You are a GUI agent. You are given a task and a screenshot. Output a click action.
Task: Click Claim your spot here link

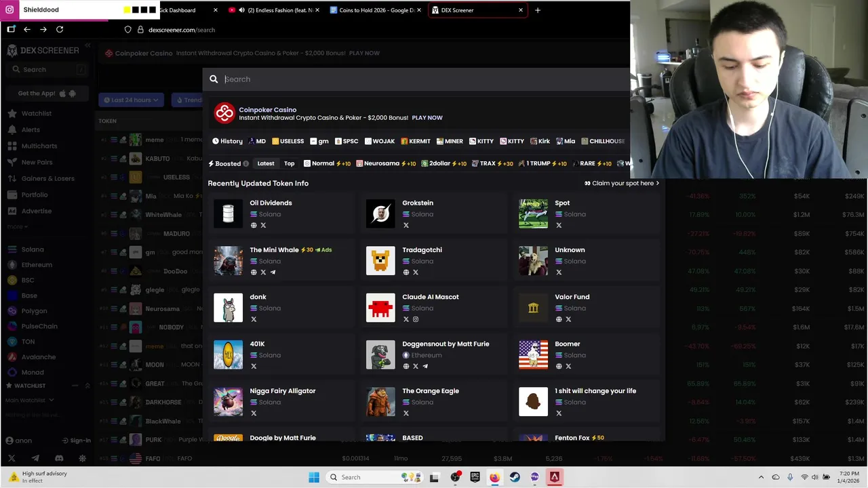point(622,183)
